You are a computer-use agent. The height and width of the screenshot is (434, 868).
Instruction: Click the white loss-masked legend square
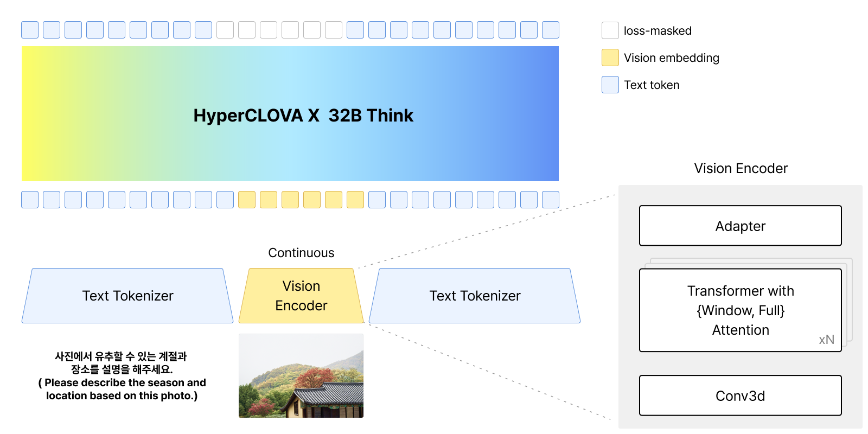pyautogui.click(x=610, y=30)
